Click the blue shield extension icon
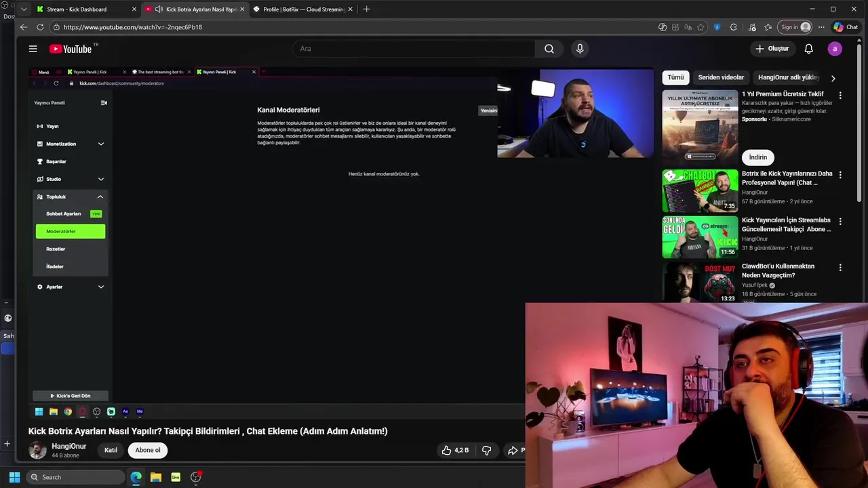Viewport: 868px width, 488px height. point(717,27)
